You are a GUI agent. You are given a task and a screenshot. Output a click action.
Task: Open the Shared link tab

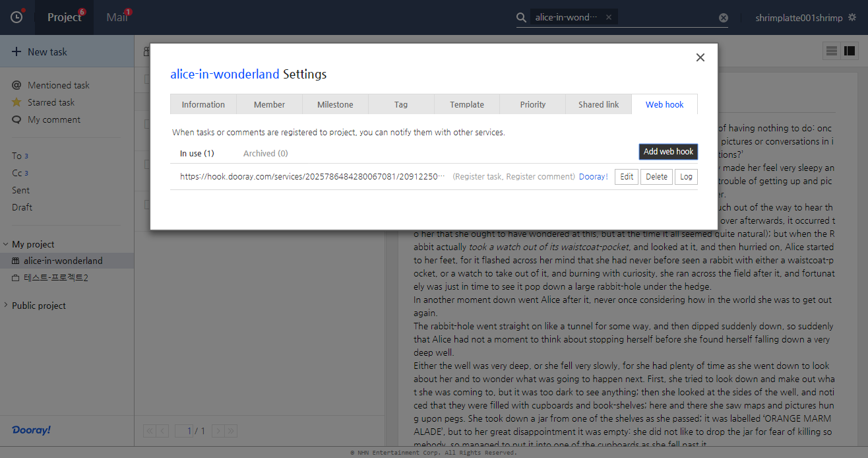click(x=599, y=104)
